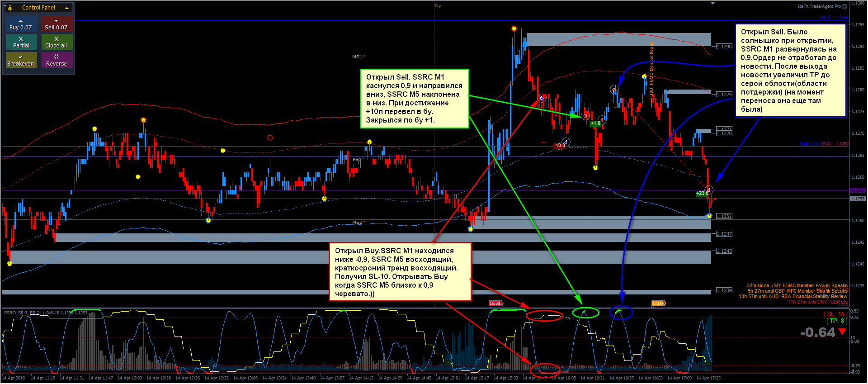Click the Daily LOW 1.1267 level label
Image resolution: width=868 pixels, height=384 pixels.
824,144
